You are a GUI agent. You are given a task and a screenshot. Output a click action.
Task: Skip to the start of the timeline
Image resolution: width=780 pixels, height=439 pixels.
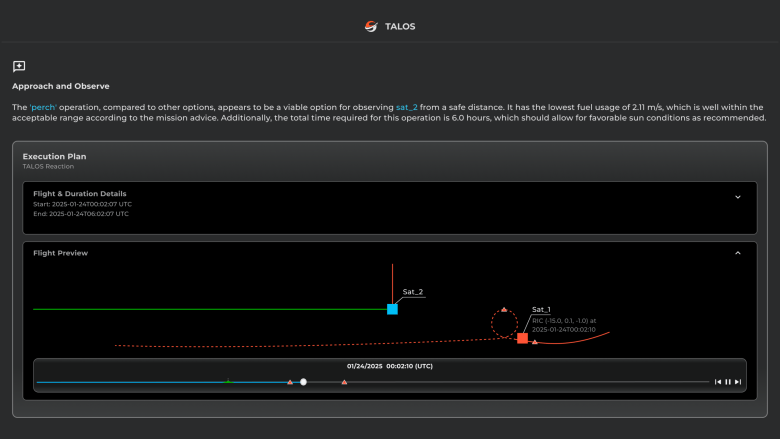click(717, 382)
